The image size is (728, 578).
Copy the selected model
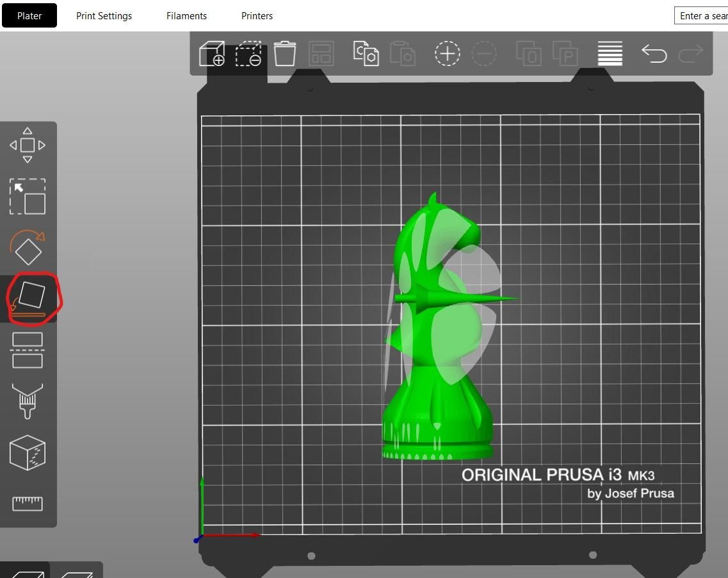366,54
